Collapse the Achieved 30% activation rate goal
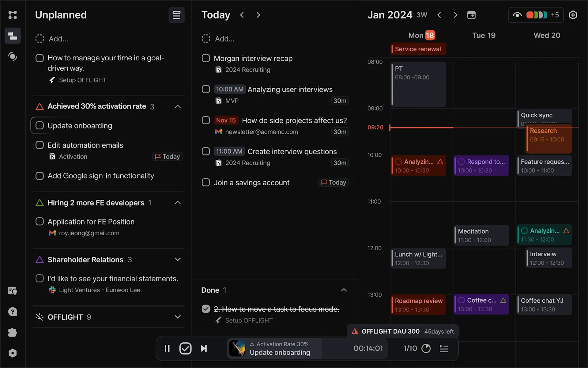The image size is (588, 368). tap(178, 106)
